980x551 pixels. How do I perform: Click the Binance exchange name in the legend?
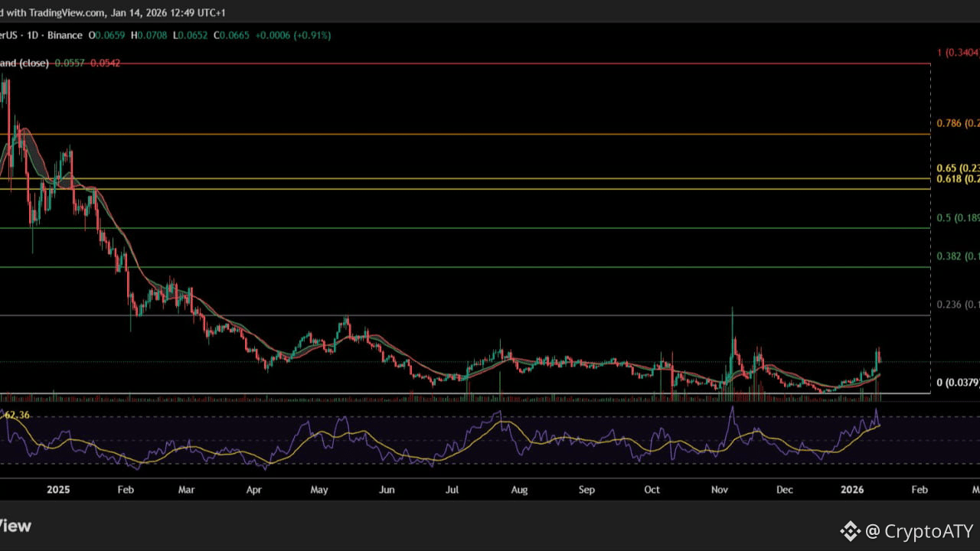click(x=64, y=35)
